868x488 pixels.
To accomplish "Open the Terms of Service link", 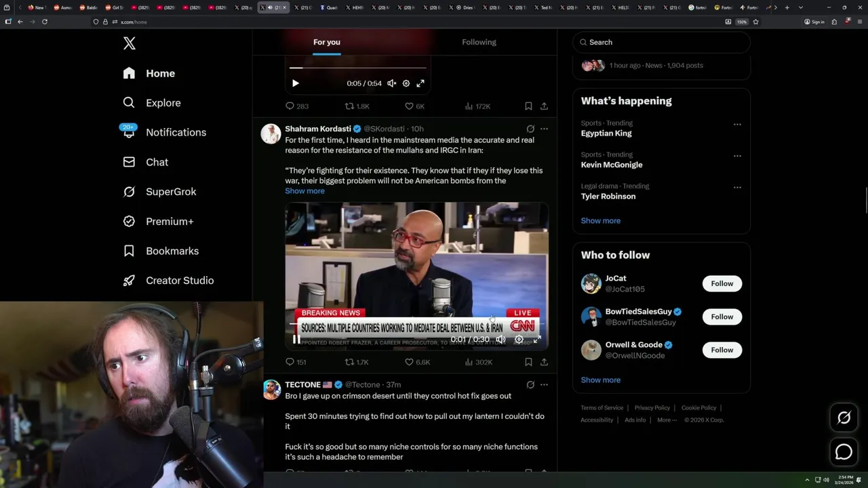I will pyautogui.click(x=601, y=408).
